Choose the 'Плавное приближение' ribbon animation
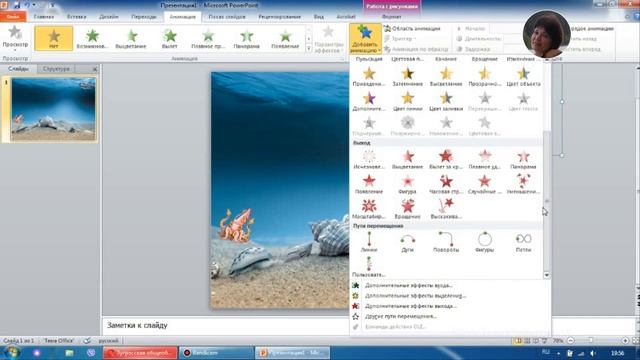 click(x=208, y=38)
